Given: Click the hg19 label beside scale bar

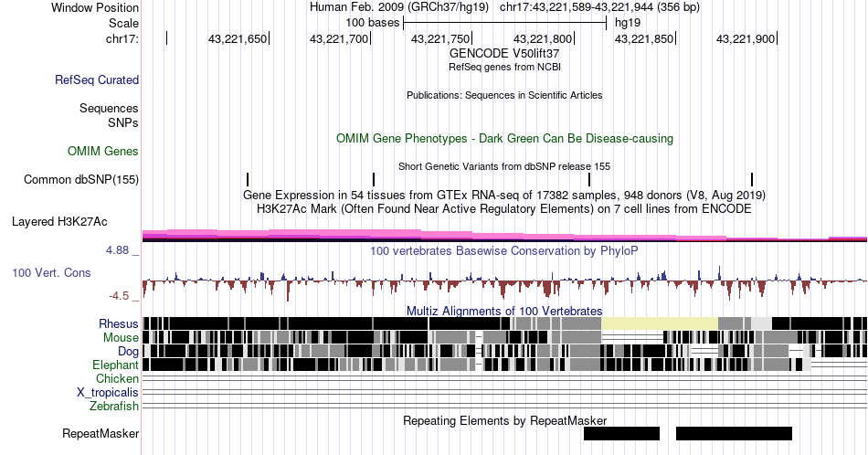Looking at the screenshot, I should 628,23.
